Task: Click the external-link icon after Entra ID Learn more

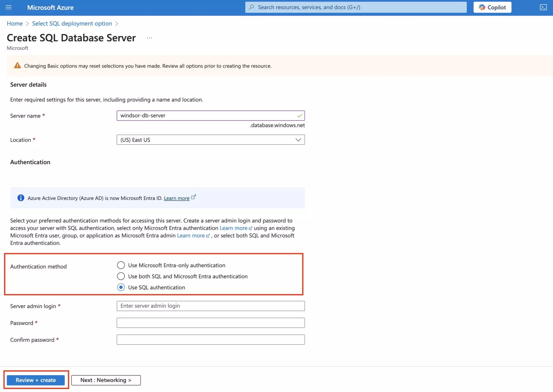Action: coord(194,197)
